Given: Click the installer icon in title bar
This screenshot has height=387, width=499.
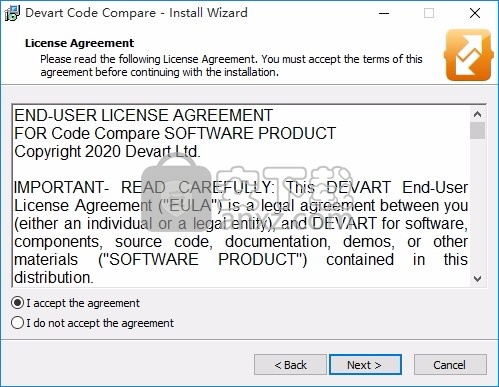Looking at the screenshot, I should click(12, 13).
